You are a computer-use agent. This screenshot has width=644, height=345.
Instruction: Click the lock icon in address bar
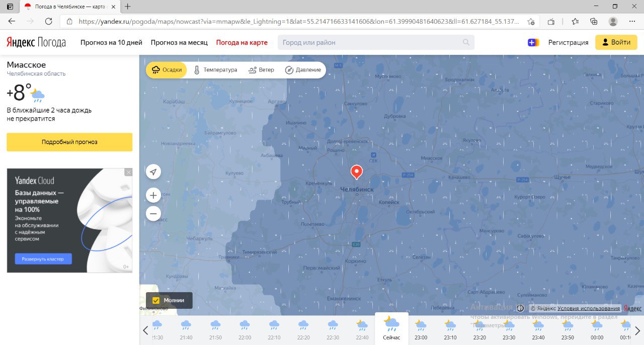pos(69,22)
